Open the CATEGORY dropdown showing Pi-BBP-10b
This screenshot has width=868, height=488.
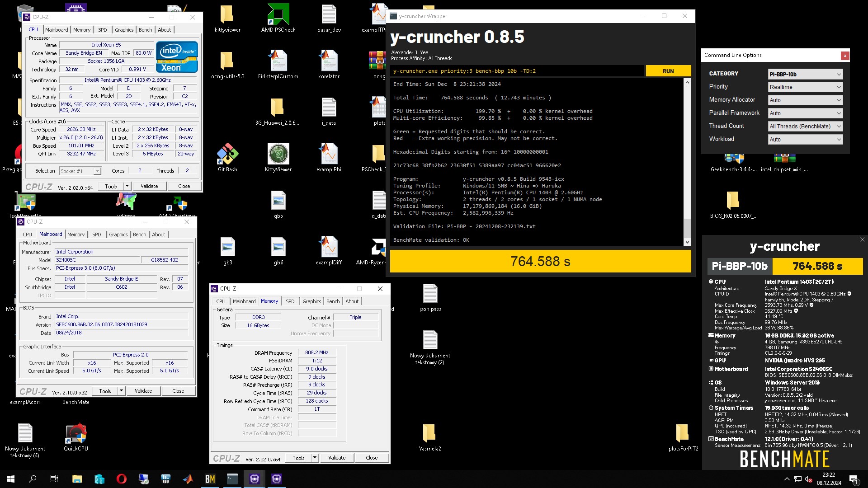point(805,74)
